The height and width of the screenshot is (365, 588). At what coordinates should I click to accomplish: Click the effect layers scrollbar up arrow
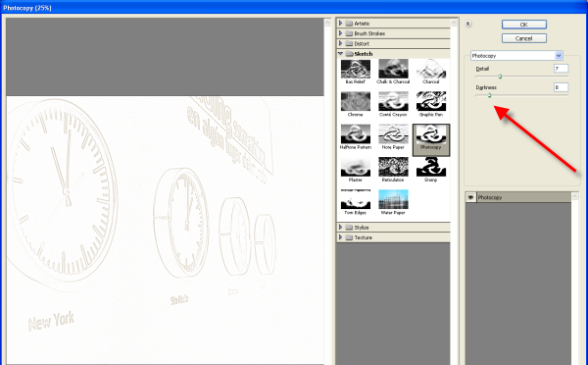574,196
